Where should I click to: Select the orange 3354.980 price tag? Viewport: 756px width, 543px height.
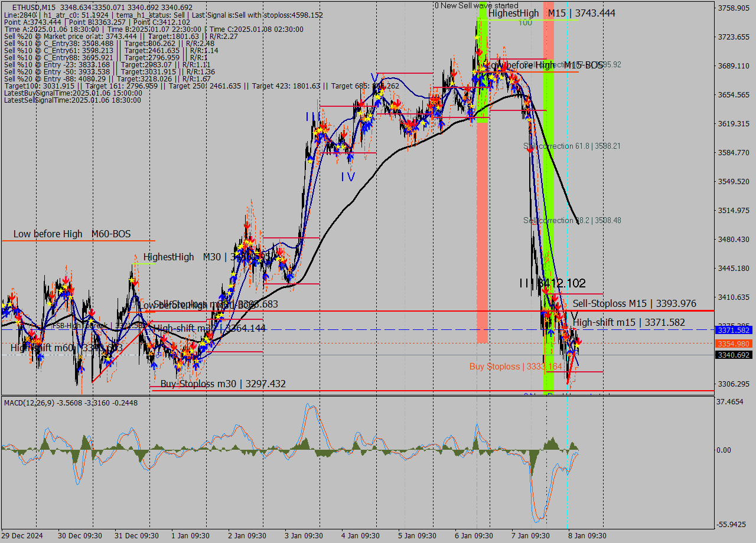(x=733, y=344)
